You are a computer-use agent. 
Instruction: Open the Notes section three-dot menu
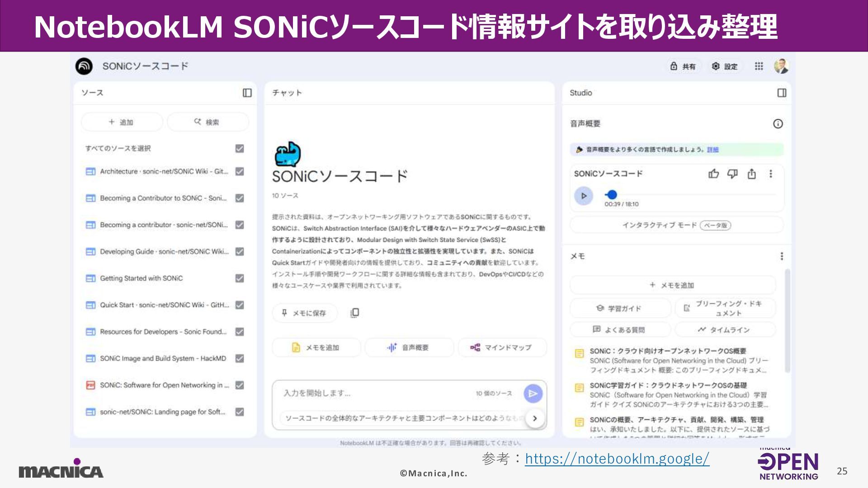point(782,256)
